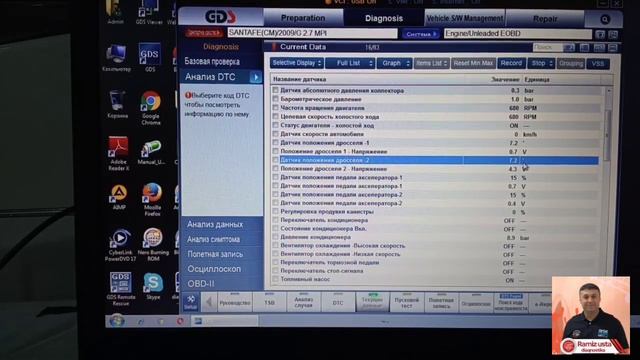Click DTC button in bottom toolbar

338,303
